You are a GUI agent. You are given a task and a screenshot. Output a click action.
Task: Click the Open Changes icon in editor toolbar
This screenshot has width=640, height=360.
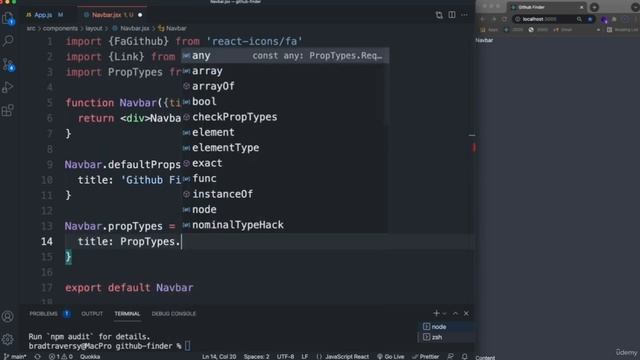(439, 15)
